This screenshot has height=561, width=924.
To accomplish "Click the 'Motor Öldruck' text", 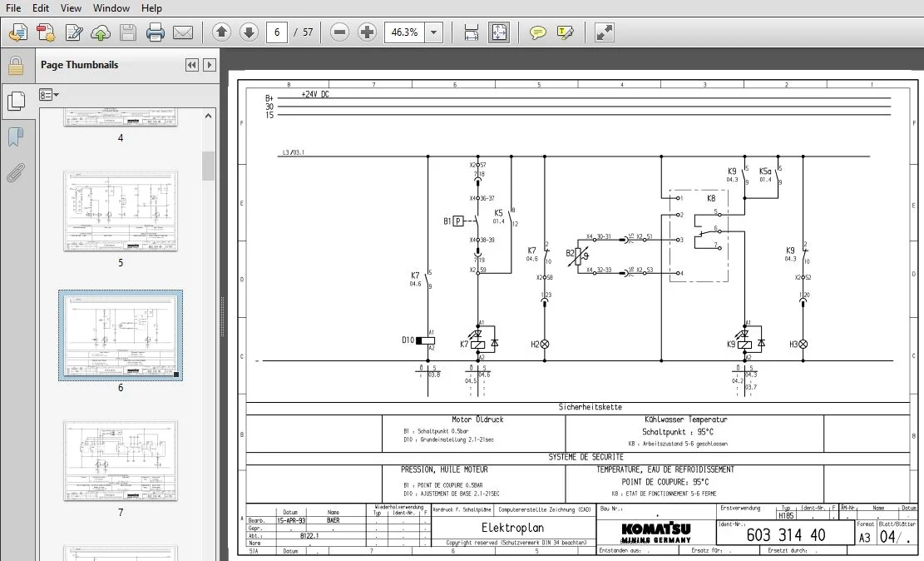I will click(x=478, y=420).
